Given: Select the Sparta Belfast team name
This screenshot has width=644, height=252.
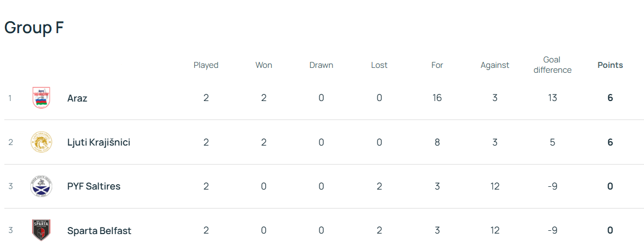Looking at the screenshot, I should (99, 231).
